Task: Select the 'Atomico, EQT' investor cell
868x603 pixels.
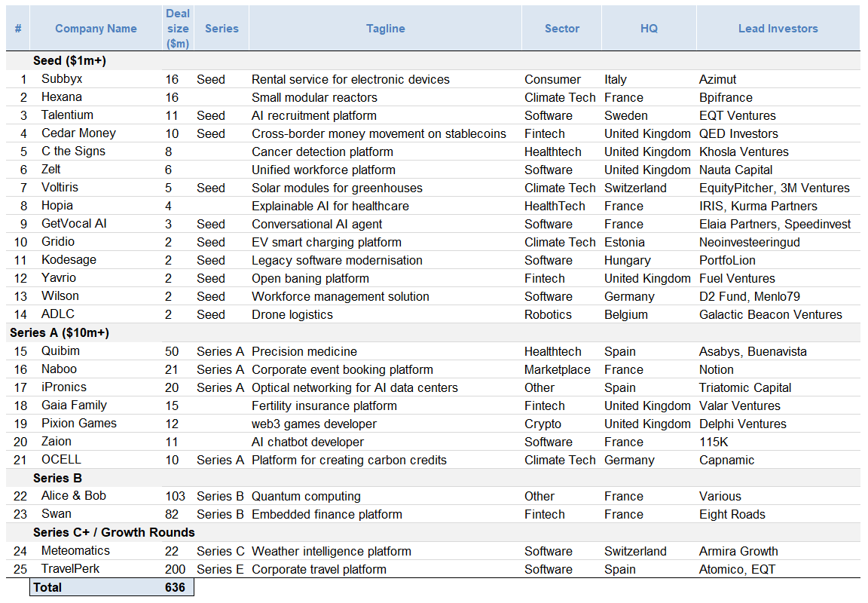Action: [x=738, y=569]
